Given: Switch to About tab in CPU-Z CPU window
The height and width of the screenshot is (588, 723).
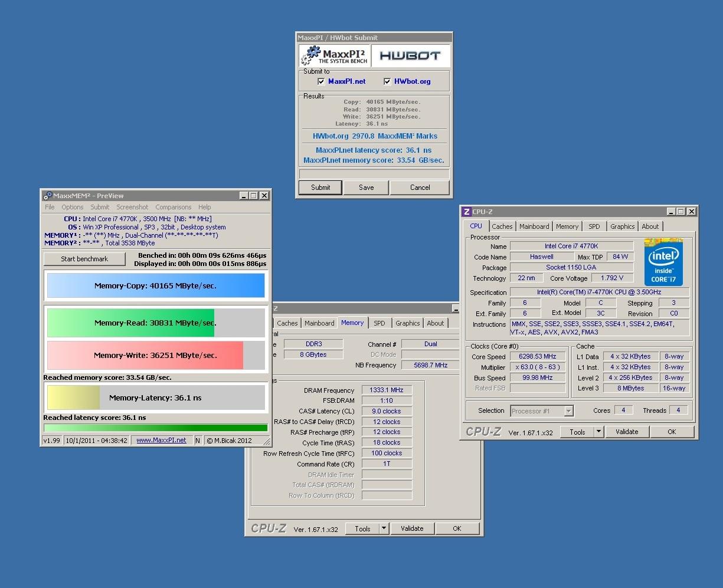Looking at the screenshot, I should [x=650, y=226].
